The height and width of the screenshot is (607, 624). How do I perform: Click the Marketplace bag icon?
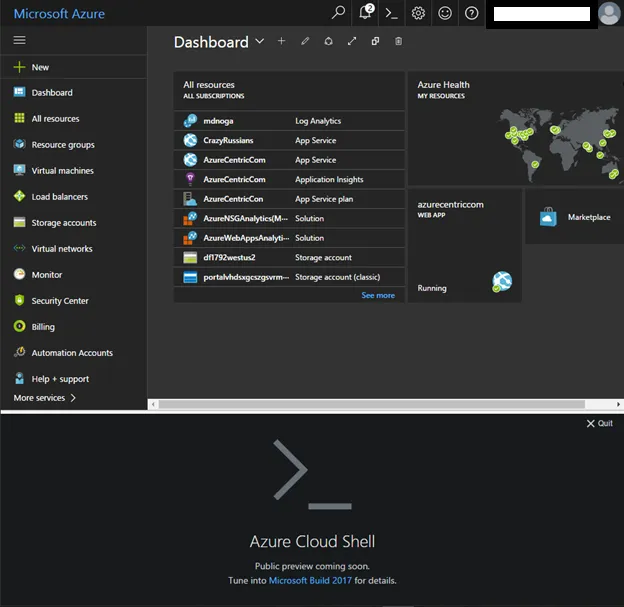pyautogui.click(x=548, y=217)
